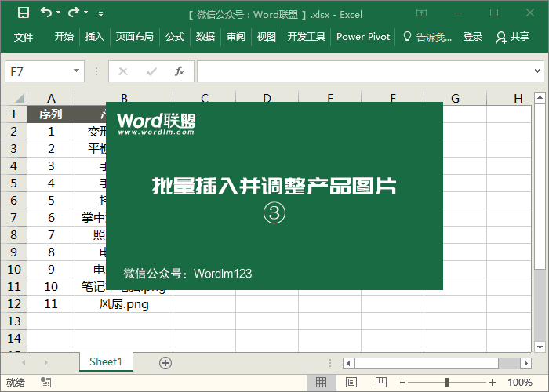The width and height of the screenshot is (549, 392).
Task: Switch to Normal view icon
Action: pyautogui.click(x=321, y=383)
